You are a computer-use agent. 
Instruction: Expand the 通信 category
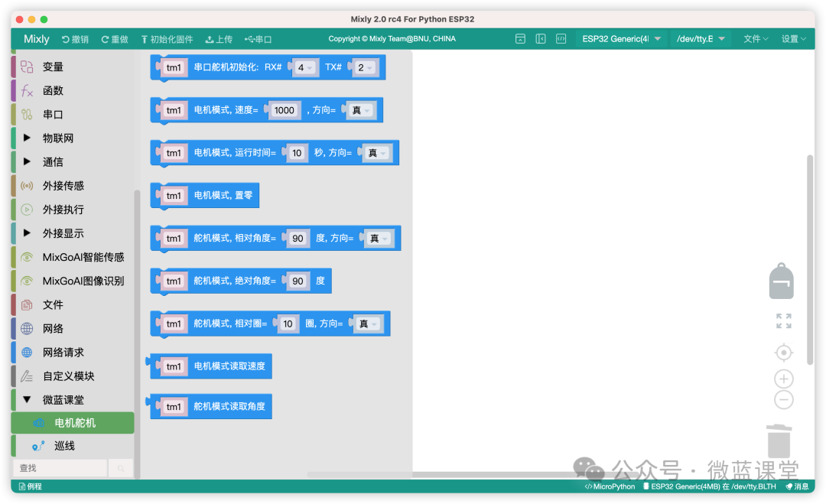coord(73,161)
